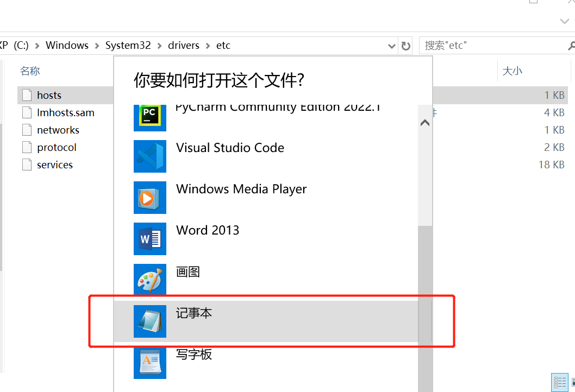Viewport: 575px width, 392px height.
Task: Select the protocol file name
Action: (x=57, y=147)
